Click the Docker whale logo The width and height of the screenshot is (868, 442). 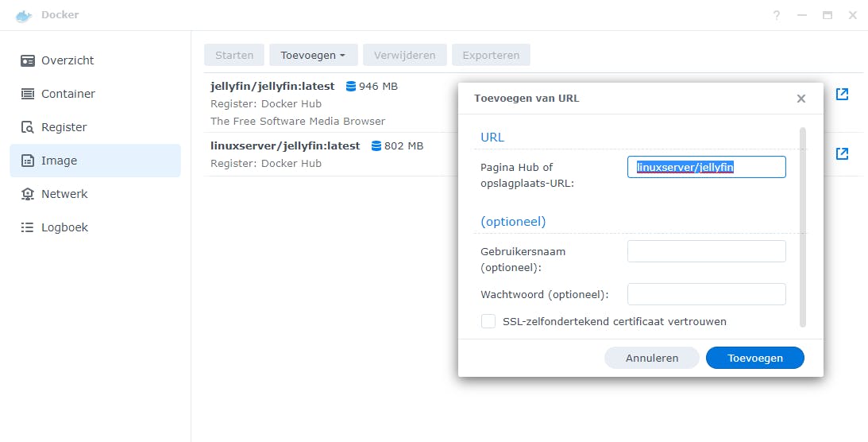(24, 15)
